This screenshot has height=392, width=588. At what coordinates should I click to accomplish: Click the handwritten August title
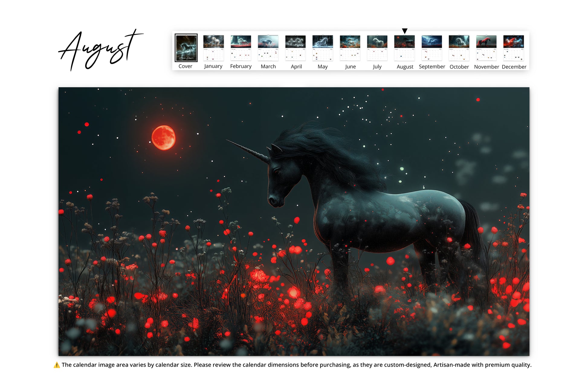(x=101, y=50)
